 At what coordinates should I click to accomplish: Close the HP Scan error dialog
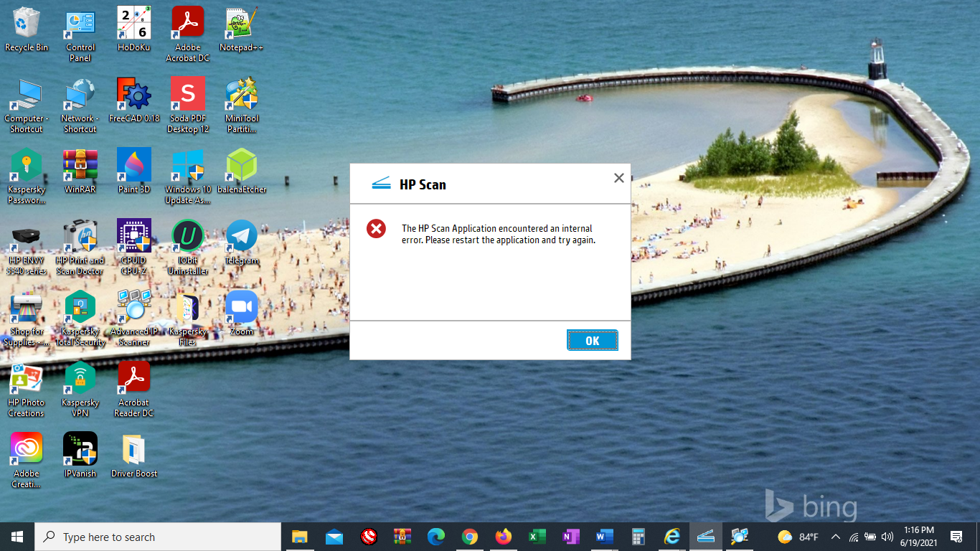tap(618, 178)
